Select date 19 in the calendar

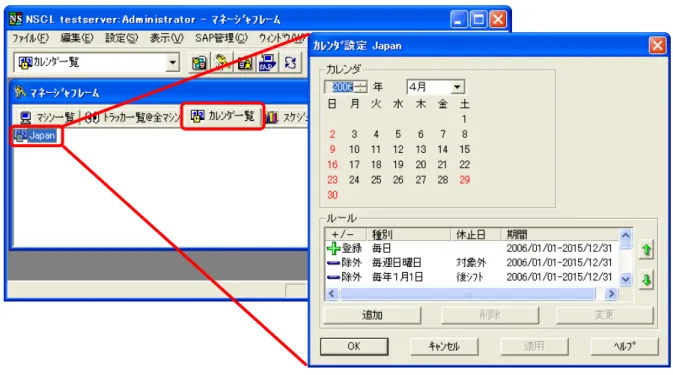[398, 165]
